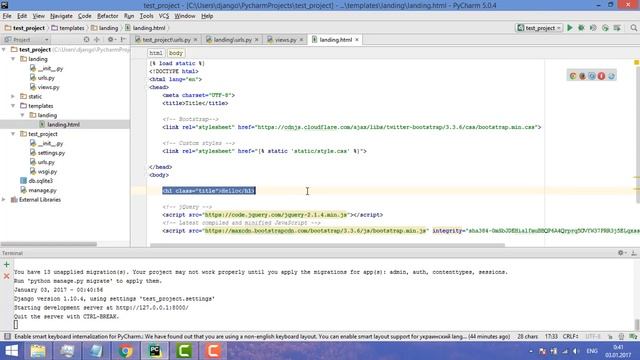640x360 pixels.
Task: Expand the static folder
Action: pos(13,96)
